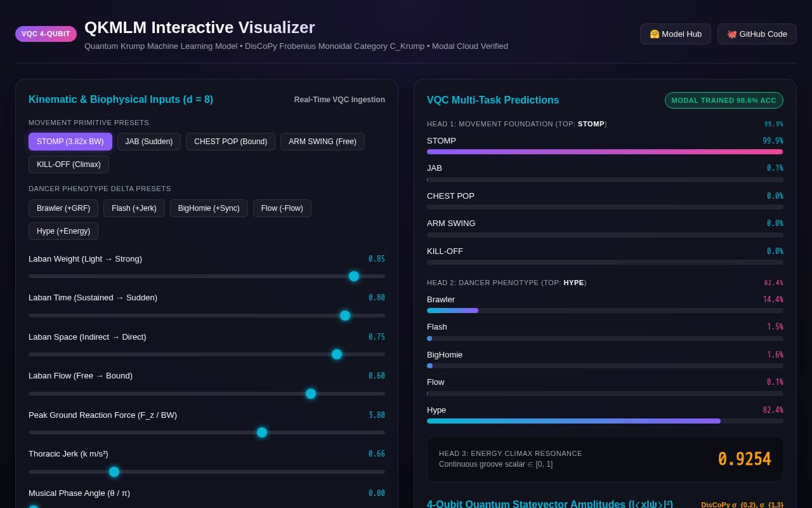Activate the KILL-OFF (Climax) preset
This screenshot has width=812, height=508.
[x=69, y=164]
